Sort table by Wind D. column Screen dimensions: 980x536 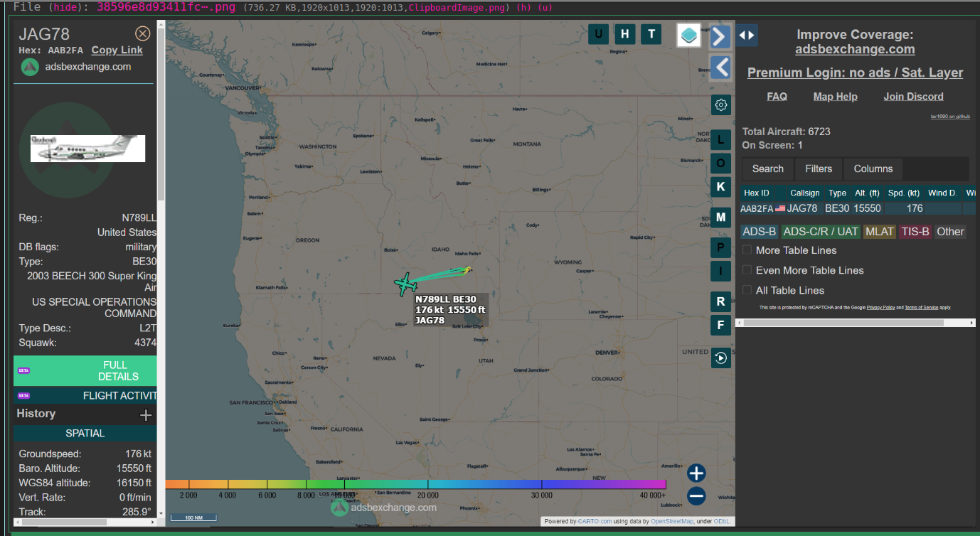click(942, 193)
